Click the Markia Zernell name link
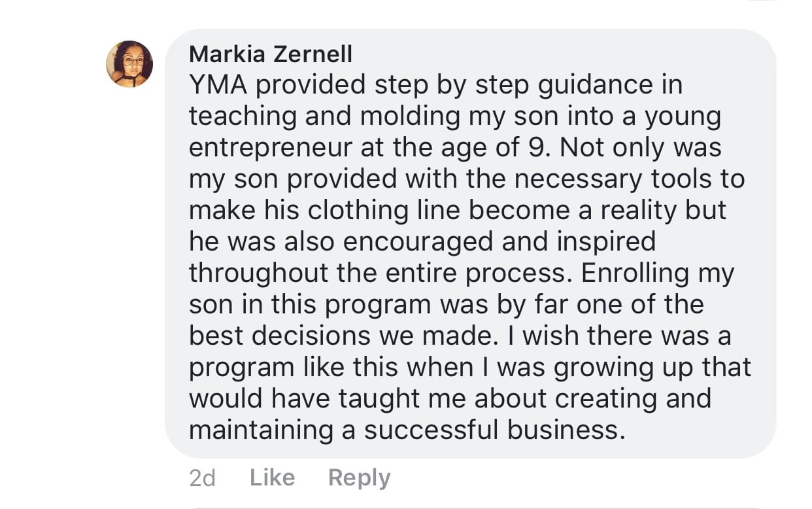Screen dimensions: 812x509 [x=271, y=54]
